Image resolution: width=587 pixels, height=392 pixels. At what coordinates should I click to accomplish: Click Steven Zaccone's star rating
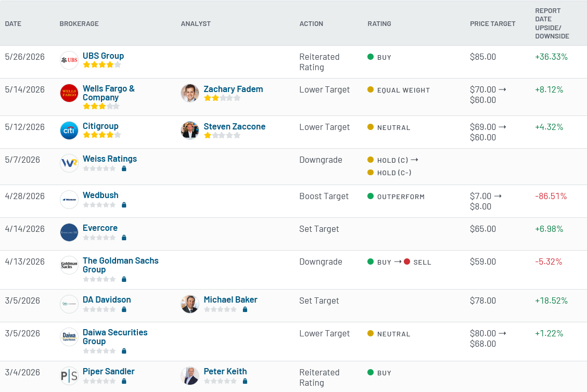[x=222, y=135]
